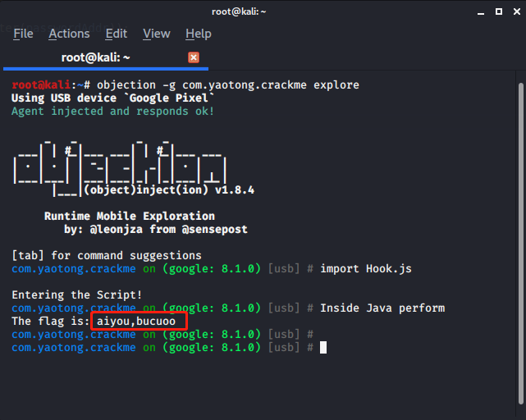Viewport: 526px width, 420px height.
Task: Click 'Using USB device `Google Pixel`' line
Action: click(x=112, y=98)
